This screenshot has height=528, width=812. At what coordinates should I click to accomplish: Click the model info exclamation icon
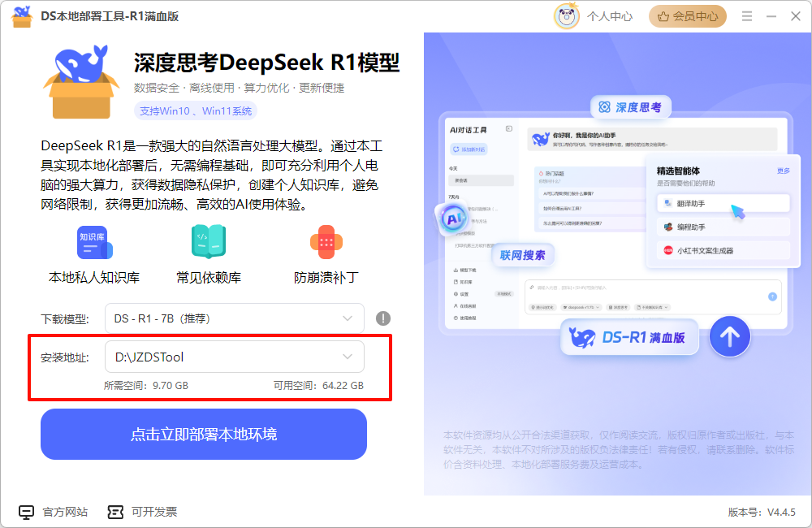point(383,318)
